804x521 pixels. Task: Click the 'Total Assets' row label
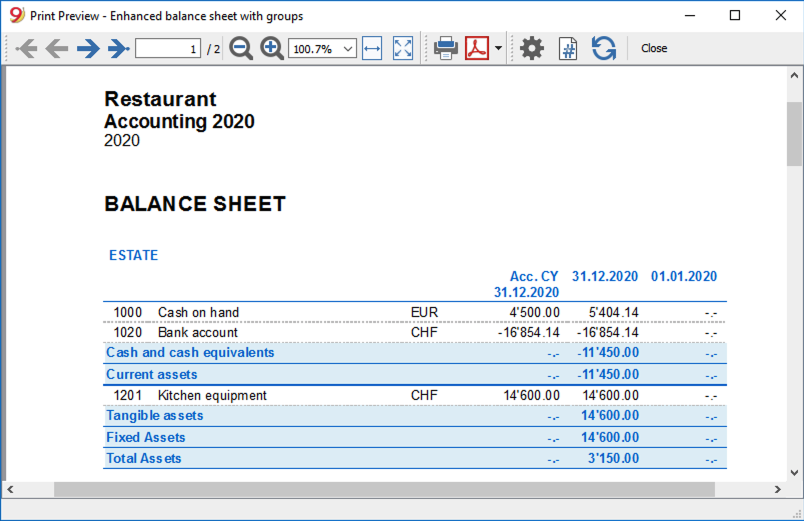pyautogui.click(x=144, y=458)
